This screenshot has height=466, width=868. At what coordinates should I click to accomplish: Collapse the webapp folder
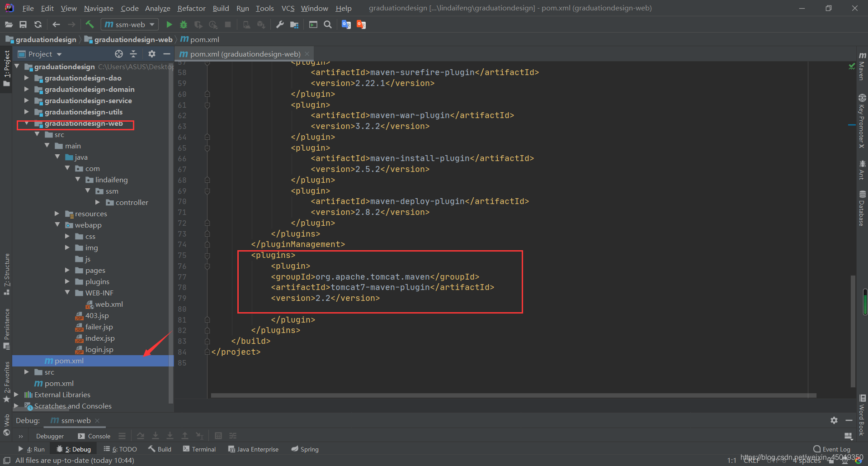57,225
